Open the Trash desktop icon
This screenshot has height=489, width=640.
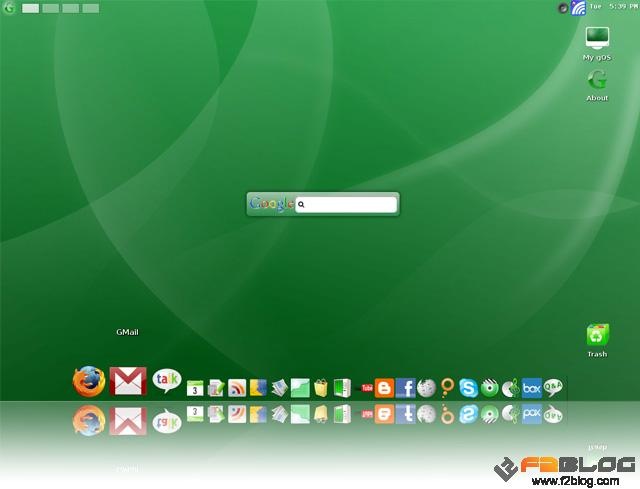(597, 340)
